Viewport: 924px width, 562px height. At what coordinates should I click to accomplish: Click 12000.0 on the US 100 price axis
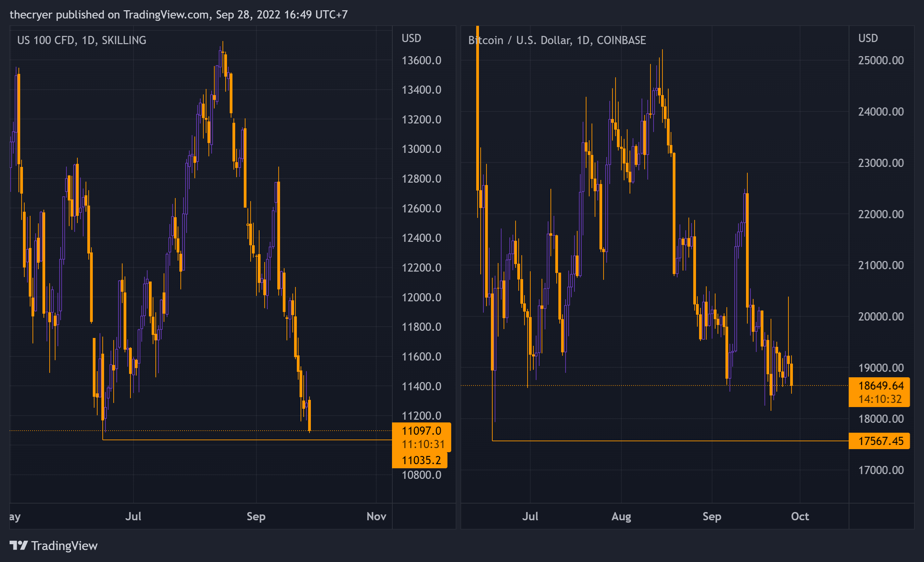point(421,298)
